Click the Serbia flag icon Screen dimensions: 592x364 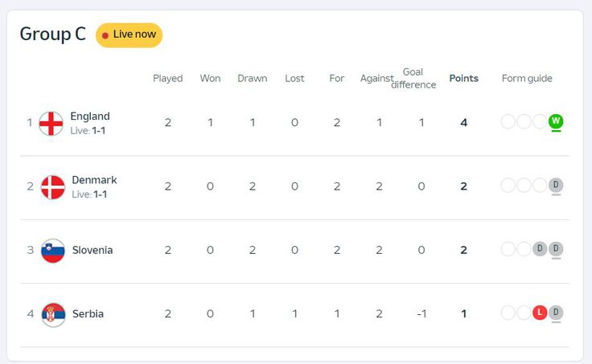point(54,314)
